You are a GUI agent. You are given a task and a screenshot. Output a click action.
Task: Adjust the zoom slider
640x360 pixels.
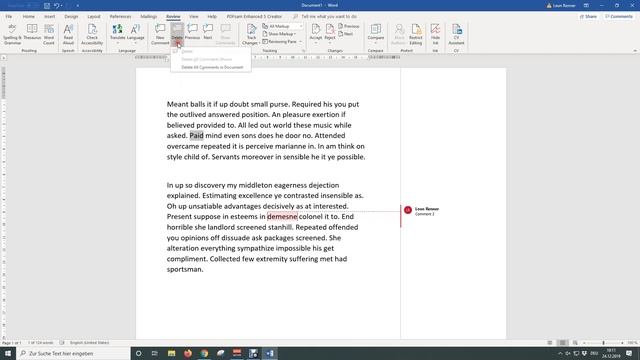pyautogui.click(x=603, y=343)
